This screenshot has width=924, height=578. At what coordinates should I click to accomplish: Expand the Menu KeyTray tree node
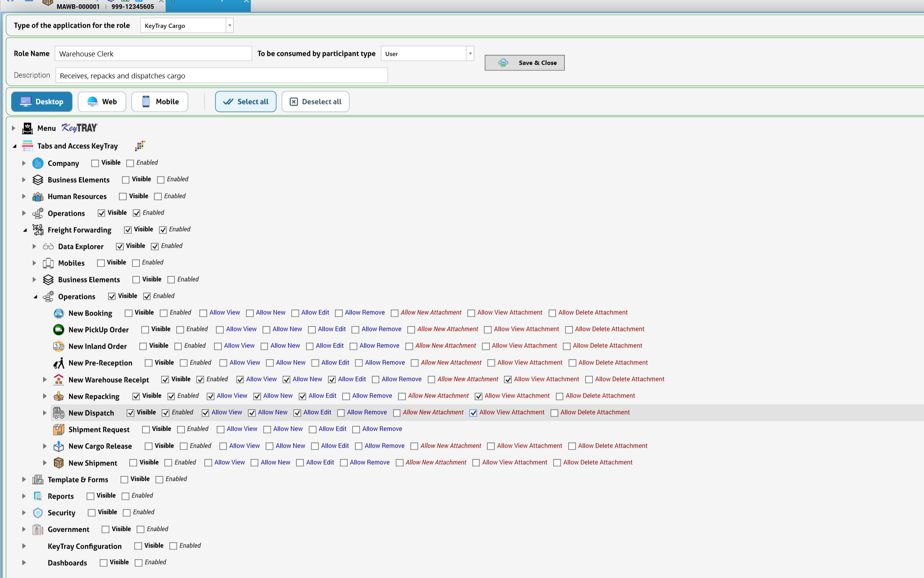pyautogui.click(x=13, y=128)
